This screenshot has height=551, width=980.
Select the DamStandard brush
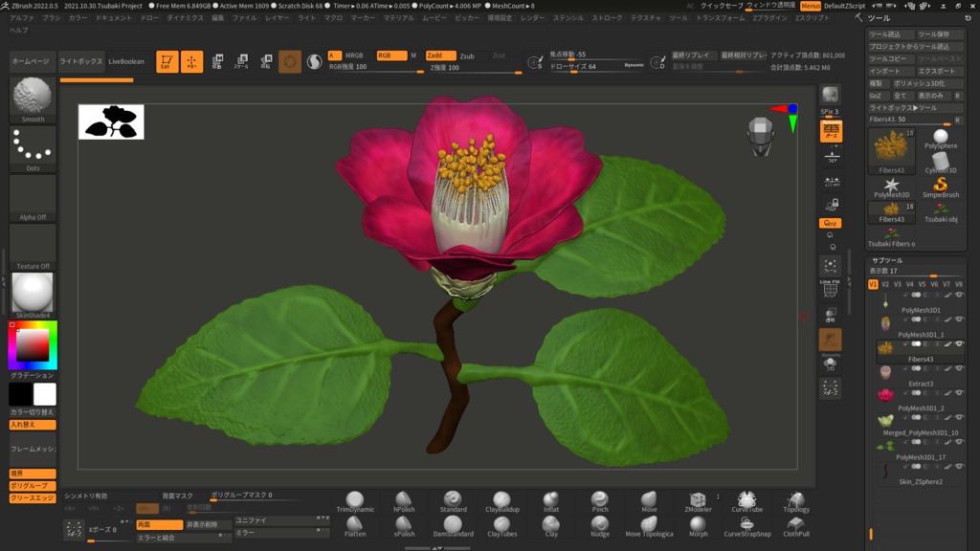(453, 527)
